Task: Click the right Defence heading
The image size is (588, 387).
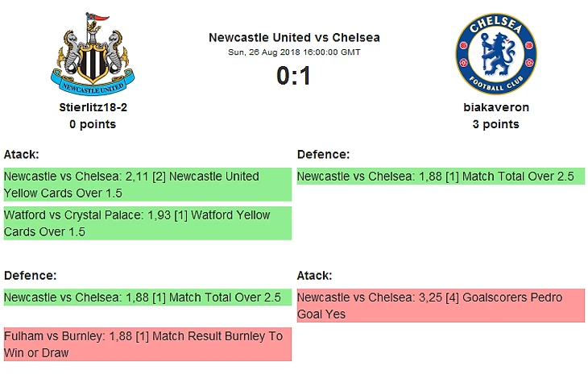Action: click(323, 154)
